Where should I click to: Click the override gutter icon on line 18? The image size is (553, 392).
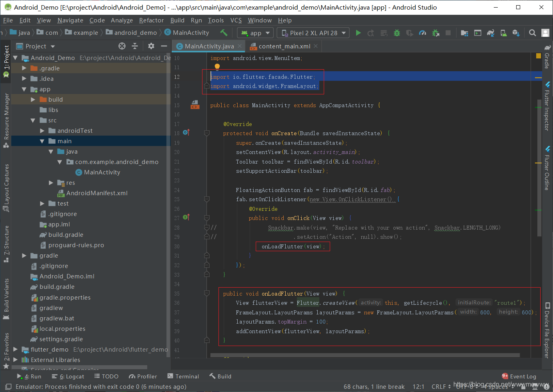pyautogui.click(x=186, y=132)
